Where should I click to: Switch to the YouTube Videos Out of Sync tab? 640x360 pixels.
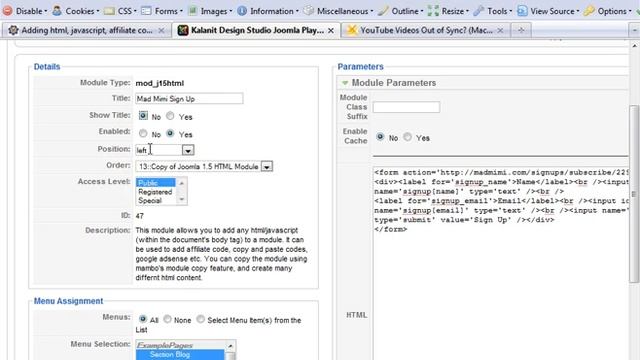[426, 30]
